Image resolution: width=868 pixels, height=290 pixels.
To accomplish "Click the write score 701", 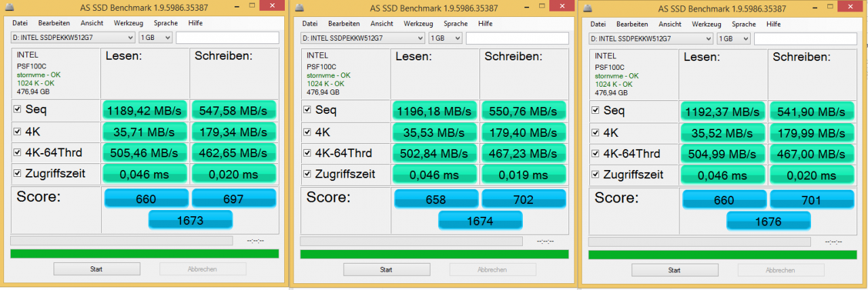I will (x=812, y=200).
